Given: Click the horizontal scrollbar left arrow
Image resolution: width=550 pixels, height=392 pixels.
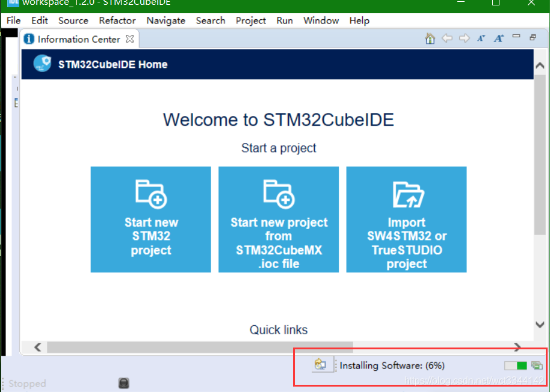Looking at the screenshot, I should 37,347.
